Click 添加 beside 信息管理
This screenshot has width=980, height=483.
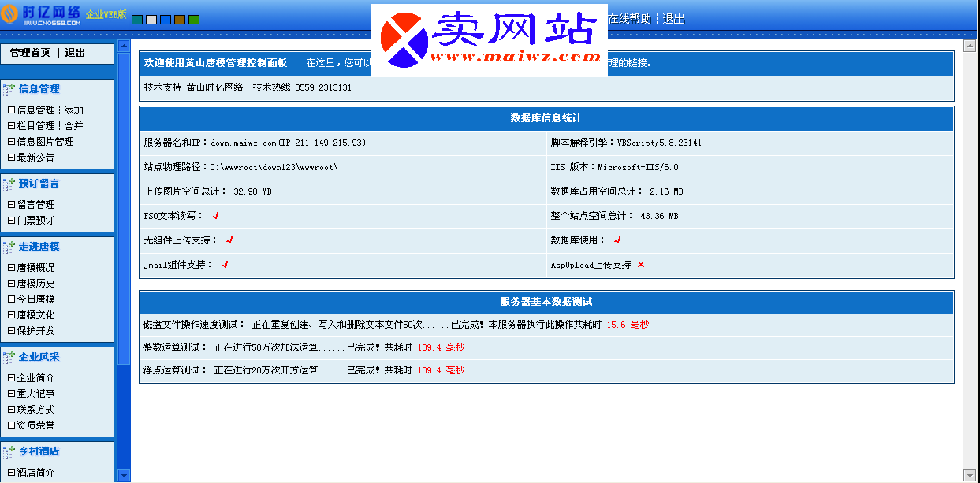tap(74, 110)
